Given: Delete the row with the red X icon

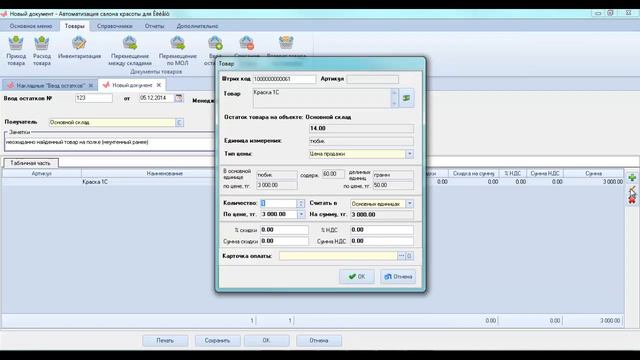Looking at the screenshot, I should click(632, 200).
